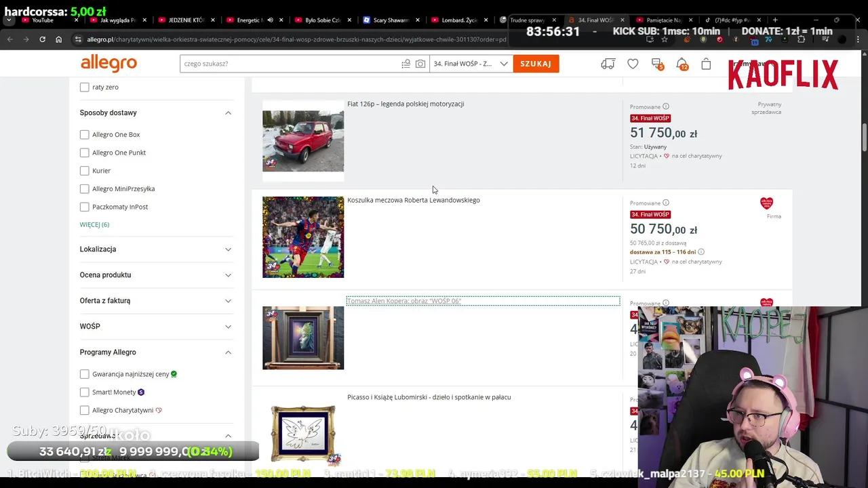Image resolution: width=868 pixels, height=488 pixels.
Task: Click info icon next to Promowane on Fiat listing
Action: [666, 106]
